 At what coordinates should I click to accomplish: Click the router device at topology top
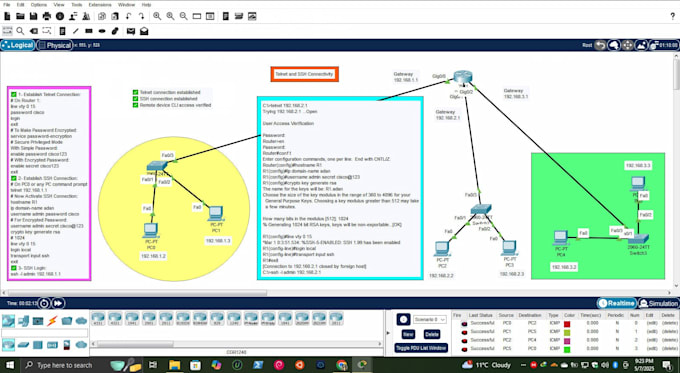[463, 77]
